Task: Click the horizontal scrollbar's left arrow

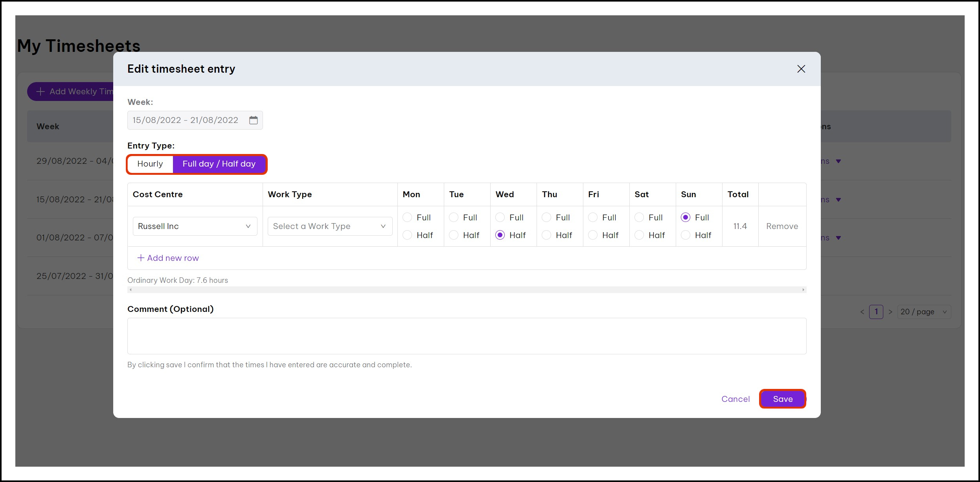Action: (131, 290)
